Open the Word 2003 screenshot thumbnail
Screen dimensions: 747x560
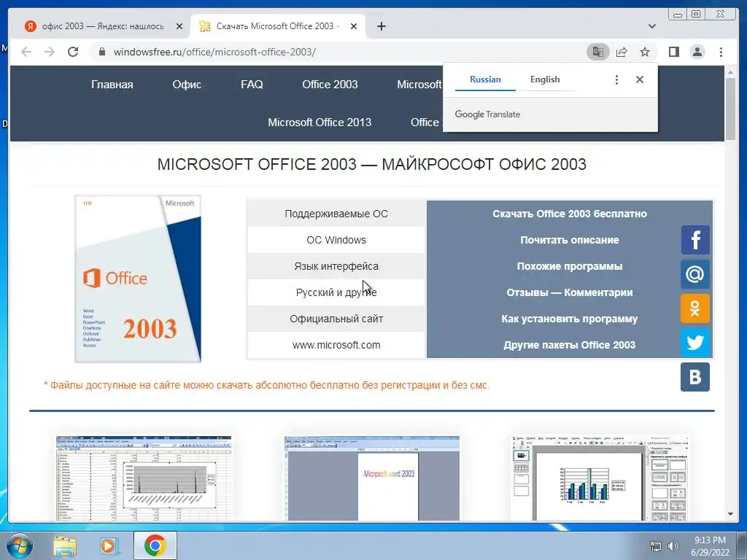point(372,478)
